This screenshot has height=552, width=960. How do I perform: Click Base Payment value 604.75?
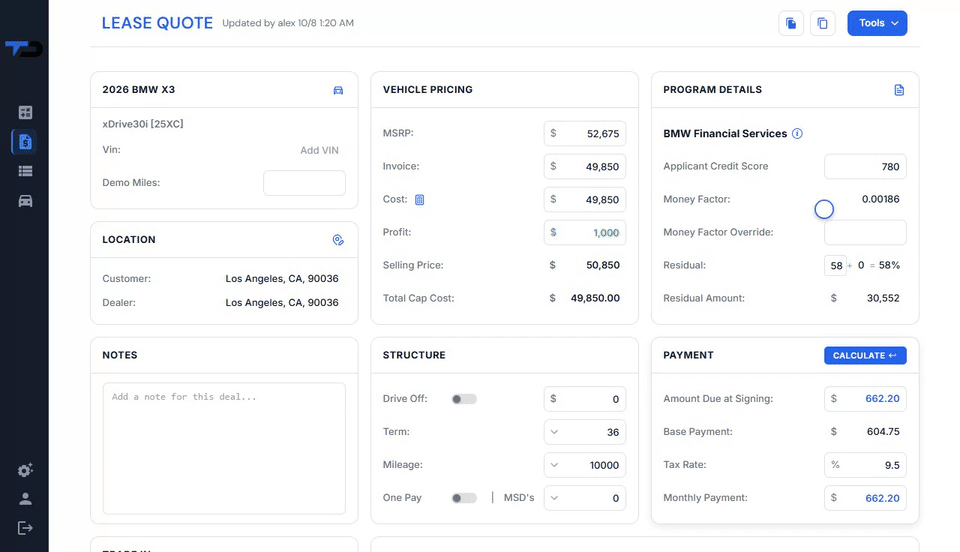point(883,431)
